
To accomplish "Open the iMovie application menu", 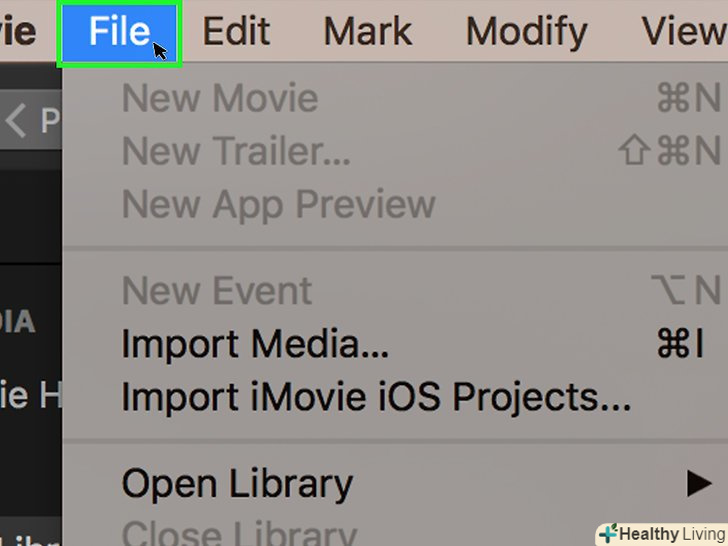I will pyautogui.click(x=18, y=32).
